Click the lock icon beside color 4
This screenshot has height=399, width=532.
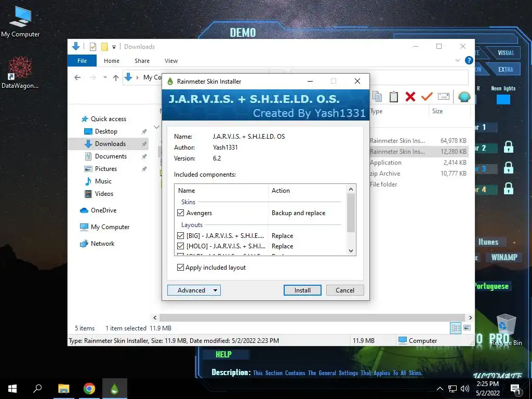point(508,188)
